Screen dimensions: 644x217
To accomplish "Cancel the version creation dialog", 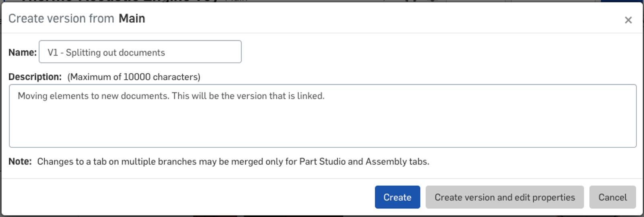I will [612, 197].
